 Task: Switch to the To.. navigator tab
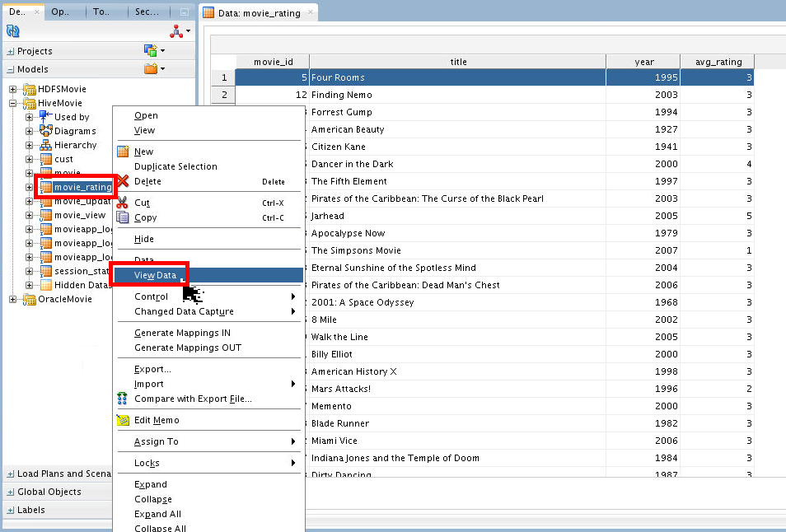102,12
